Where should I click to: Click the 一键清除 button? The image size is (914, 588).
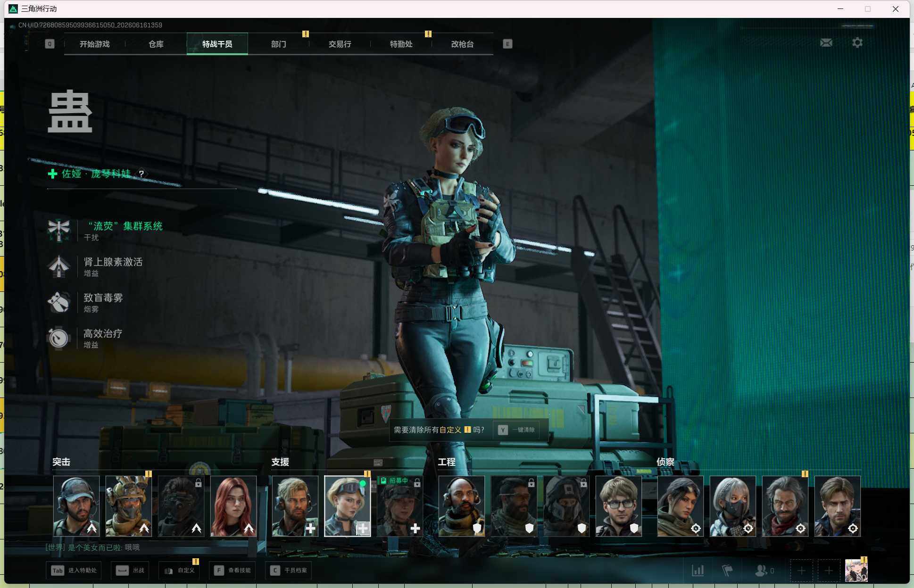[x=516, y=430]
